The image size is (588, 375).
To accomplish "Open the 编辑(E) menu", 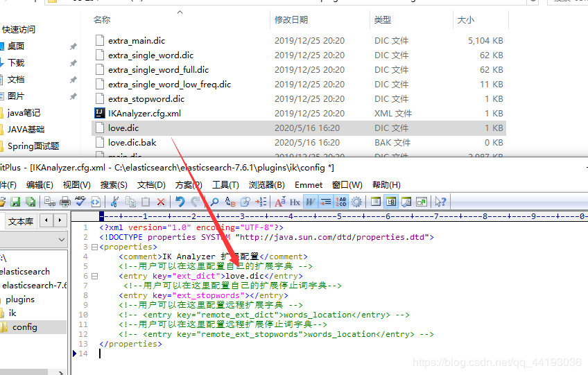I will [40, 185].
